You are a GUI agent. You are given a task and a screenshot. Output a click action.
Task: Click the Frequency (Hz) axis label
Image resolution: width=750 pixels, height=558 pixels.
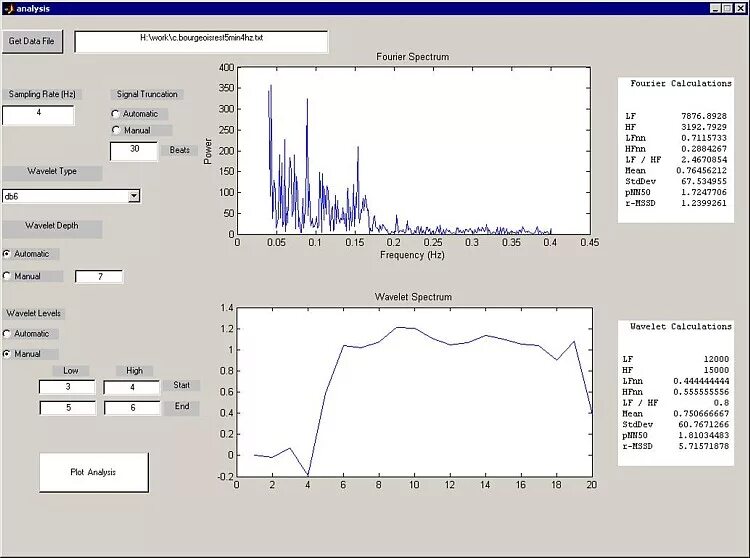[x=412, y=255]
